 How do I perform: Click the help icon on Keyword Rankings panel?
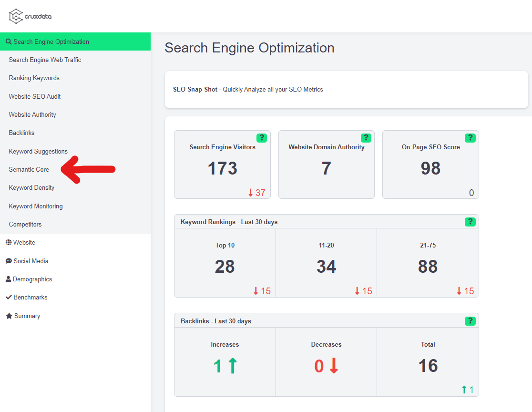click(470, 222)
